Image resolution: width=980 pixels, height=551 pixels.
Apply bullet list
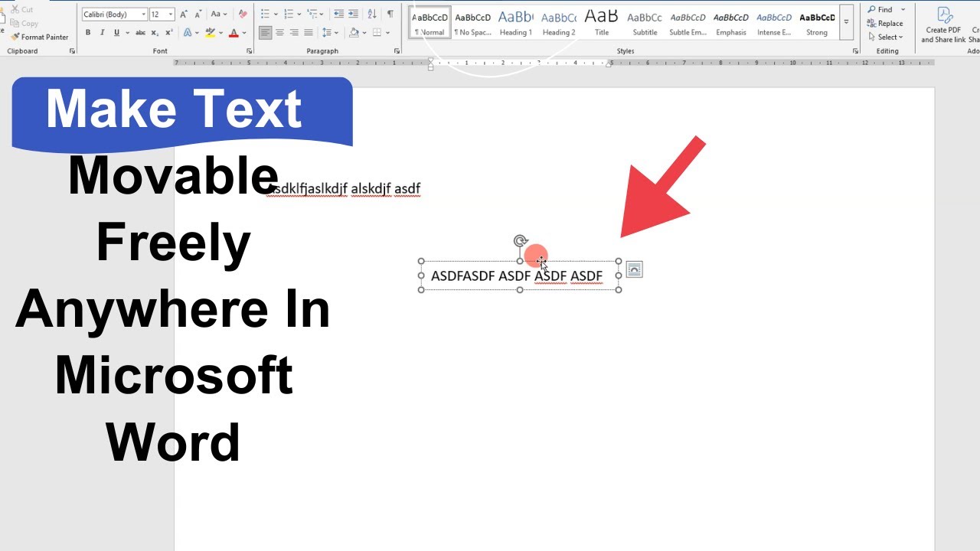(x=265, y=14)
